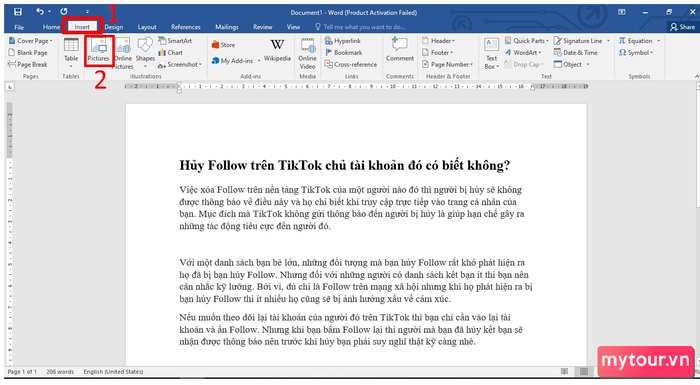Click the Drop Cap option
The image size is (700, 385).
pos(524,65)
